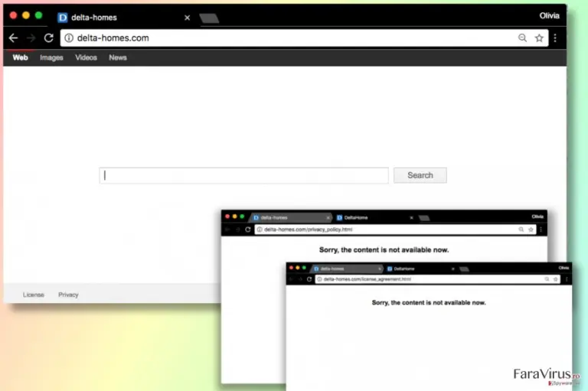Bookmark delta-homes.com with the star icon
The image size is (588, 391).
click(x=539, y=37)
